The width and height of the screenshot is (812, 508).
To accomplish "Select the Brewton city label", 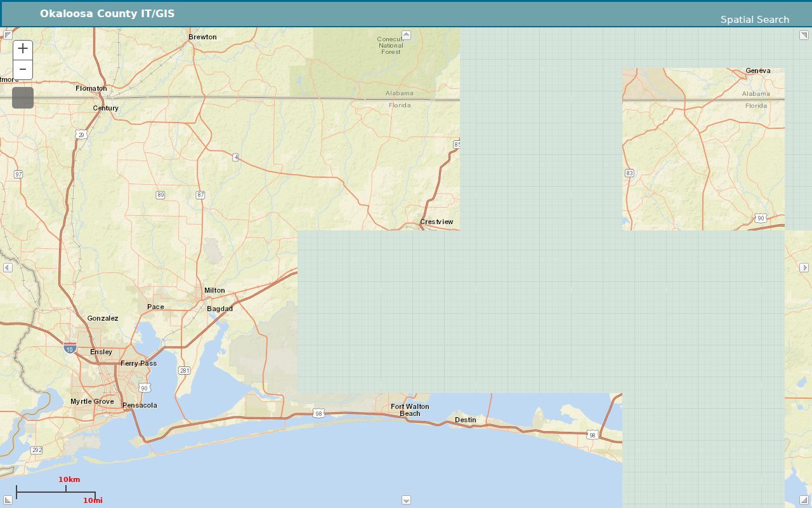I will coord(202,37).
